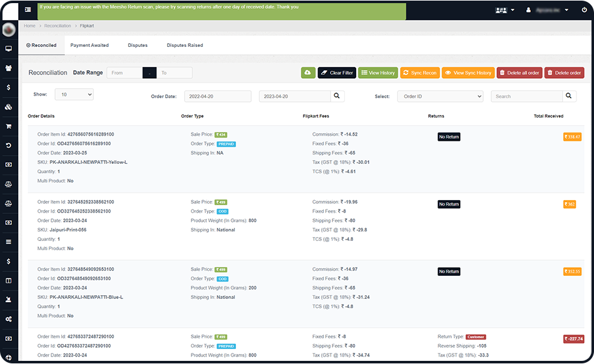Click the Sync Recon button

pos(420,73)
